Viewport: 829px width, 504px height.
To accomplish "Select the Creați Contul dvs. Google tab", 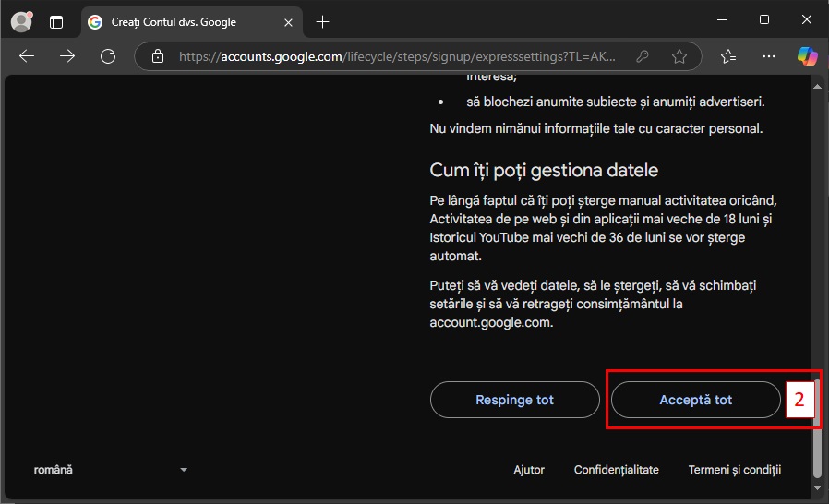I will [x=175, y=21].
